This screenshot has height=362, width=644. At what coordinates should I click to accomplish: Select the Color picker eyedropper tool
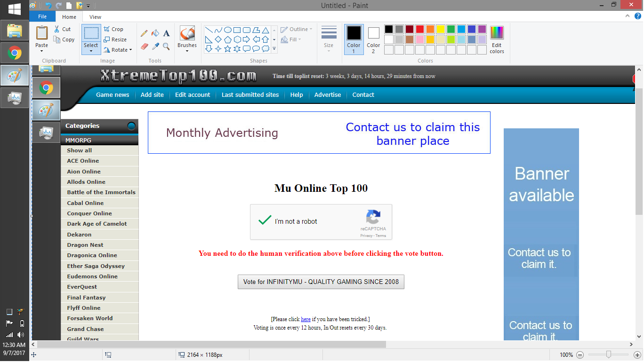point(155,46)
